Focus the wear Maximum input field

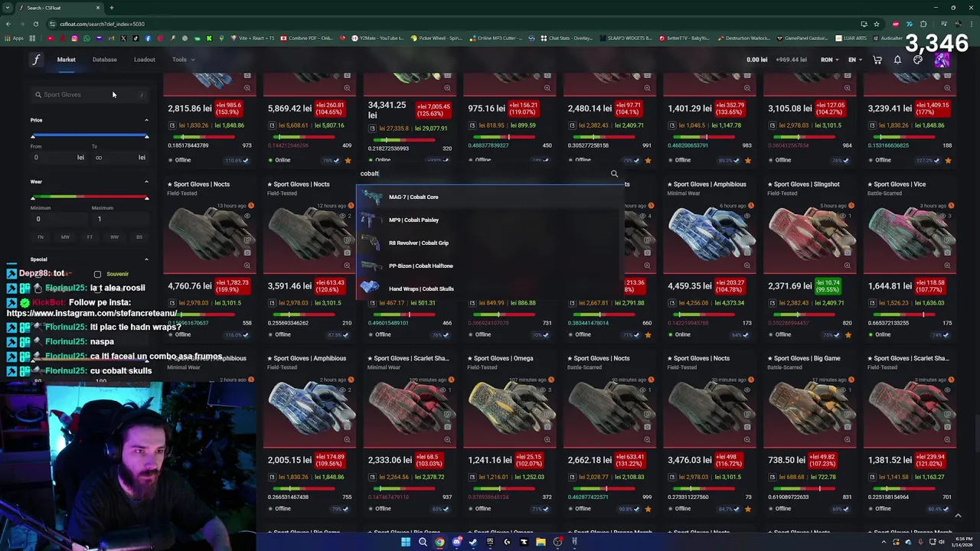119,219
